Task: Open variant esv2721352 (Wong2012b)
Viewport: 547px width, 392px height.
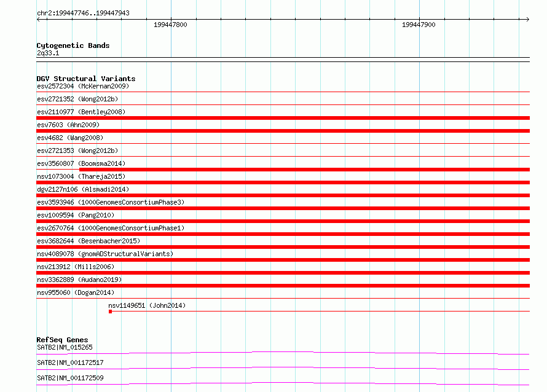Action: pyautogui.click(x=77, y=99)
